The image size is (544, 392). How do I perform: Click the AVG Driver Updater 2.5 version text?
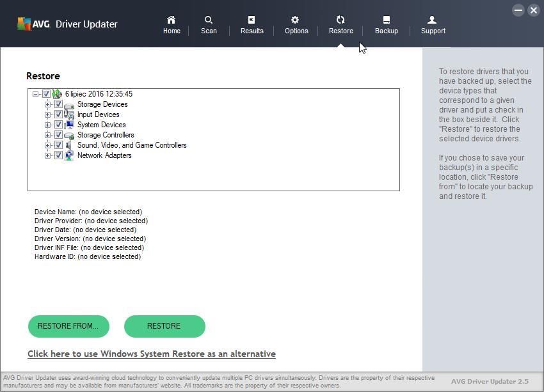(x=490, y=381)
